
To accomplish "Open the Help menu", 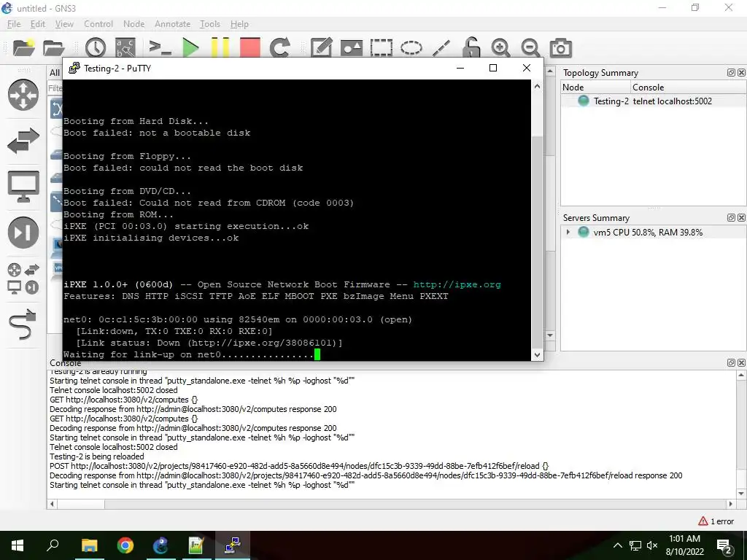I will tap(239, 24).
